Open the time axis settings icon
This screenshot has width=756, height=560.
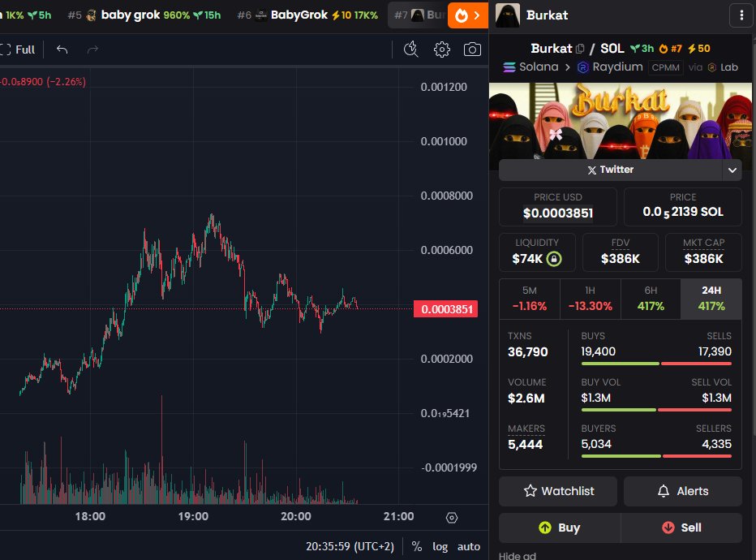451,518
